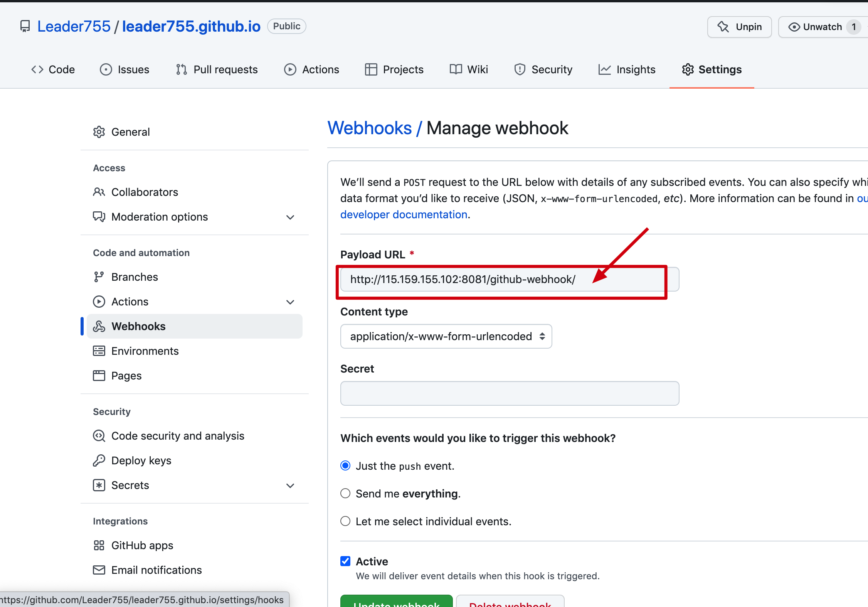Click the Security shield icon in top nav

pyautogui.click(x=520, y=69)
